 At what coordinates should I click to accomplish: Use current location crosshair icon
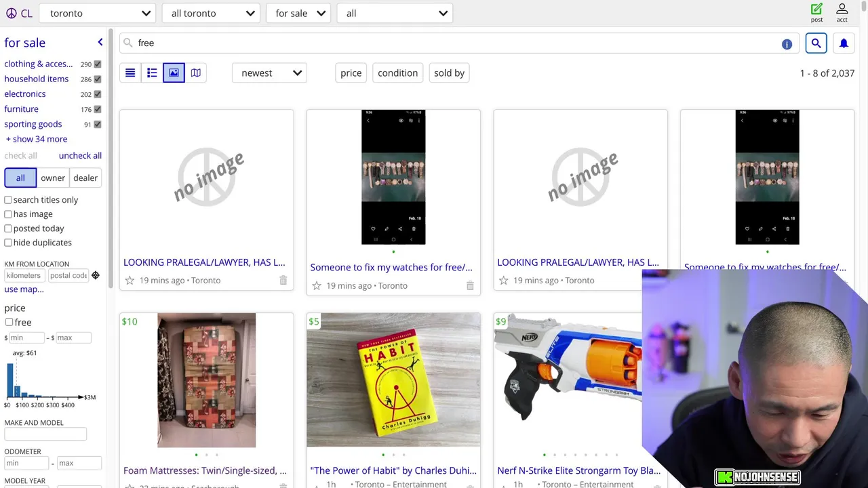coord(96,275)
